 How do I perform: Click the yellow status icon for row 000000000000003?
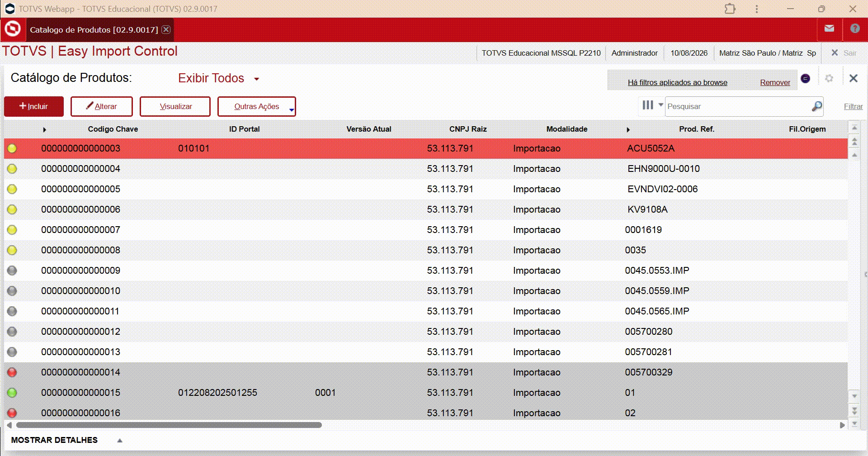tap(12, 148)
